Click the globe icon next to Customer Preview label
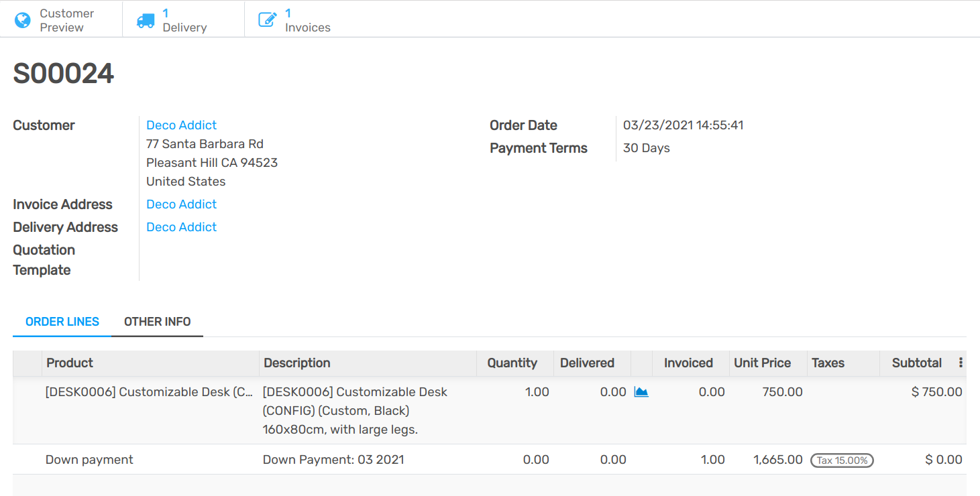 [x=22, y=19]
